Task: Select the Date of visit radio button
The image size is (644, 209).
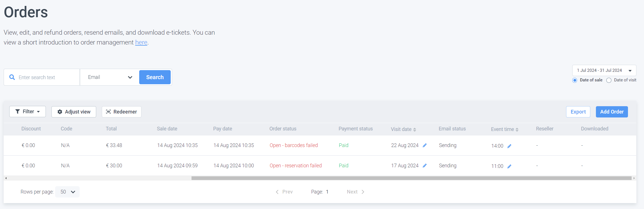Action: pyautogui.click(x=609, y=80)
